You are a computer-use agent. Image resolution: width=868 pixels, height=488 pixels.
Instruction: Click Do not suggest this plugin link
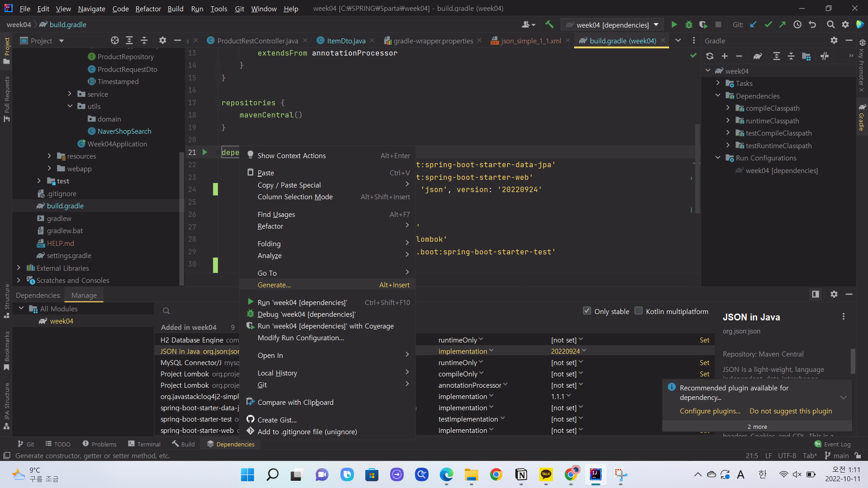[x=790, y=411]
